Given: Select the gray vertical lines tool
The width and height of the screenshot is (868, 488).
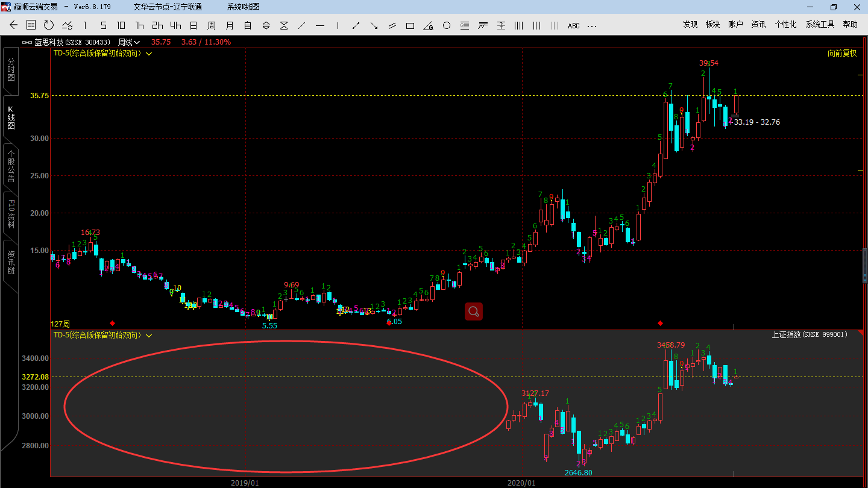Looking at the screenshot, I should coord(555,25).
